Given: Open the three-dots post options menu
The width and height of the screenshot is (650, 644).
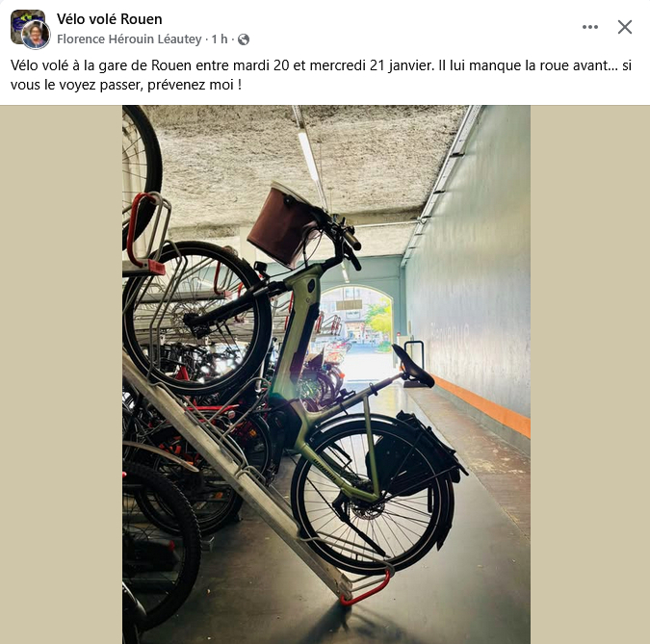Looking at the screenshot, I should click(x=589, y=27).
